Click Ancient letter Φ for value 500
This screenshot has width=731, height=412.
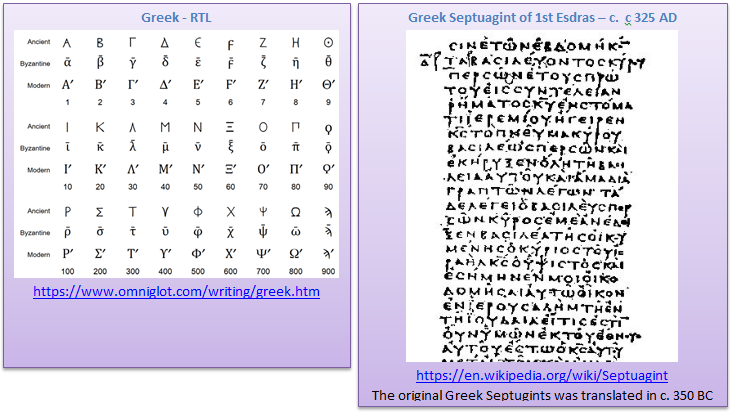point(198,212)
